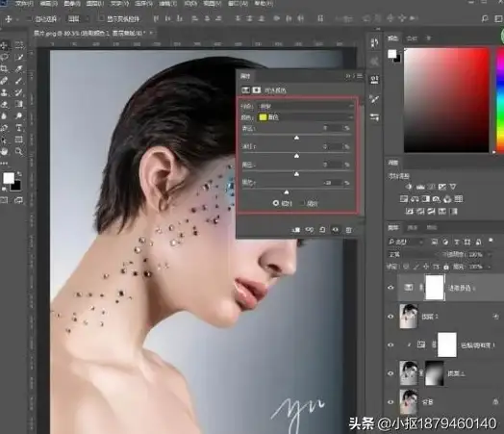Viewport: 504px width, 434px height.
Task: Delete adjustment layer via Properties trash icon
Action: pyautogui.click(x=349, y=230)
